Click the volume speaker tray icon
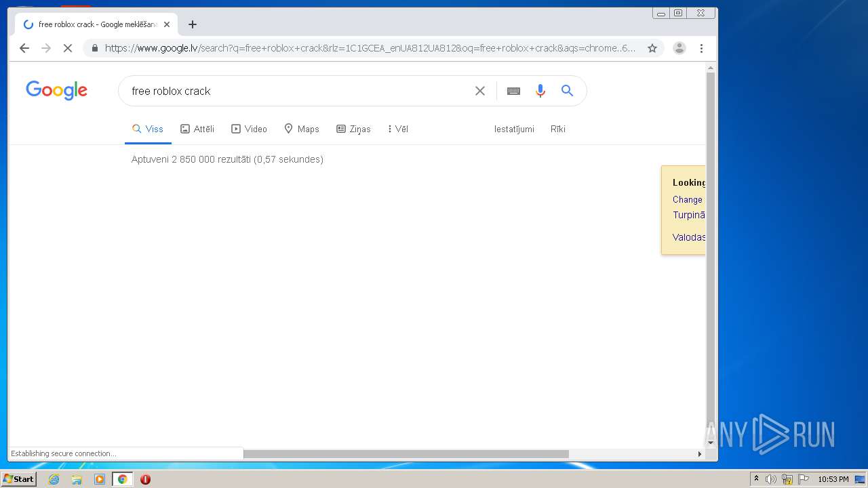 pos(771,479)
